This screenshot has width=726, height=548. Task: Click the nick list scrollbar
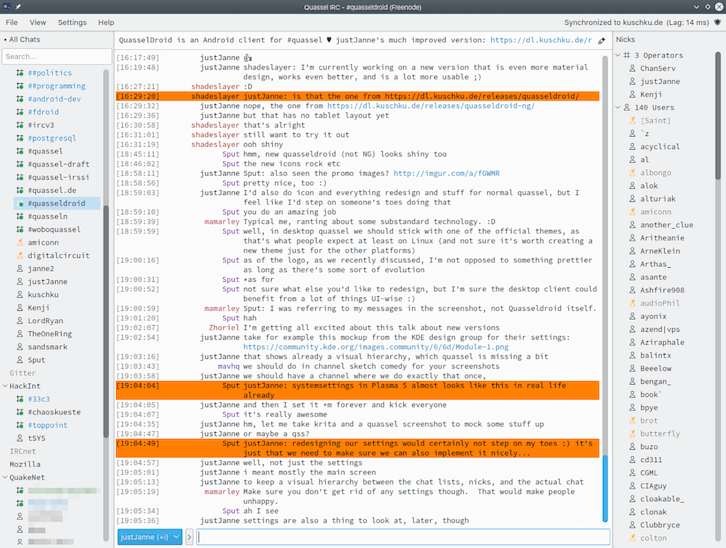pyautogui.click(x=718, y=116)
